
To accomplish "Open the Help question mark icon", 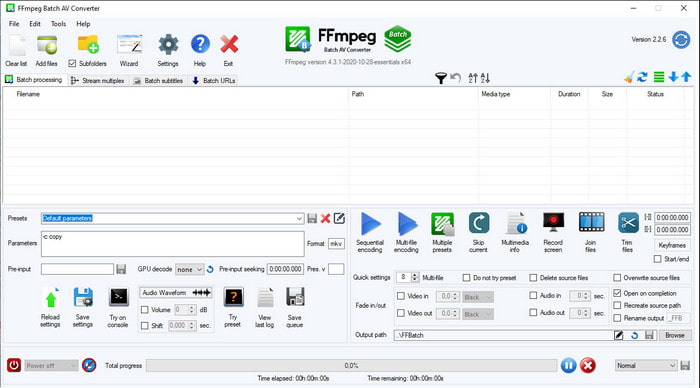I will click(x=200, y=44).
